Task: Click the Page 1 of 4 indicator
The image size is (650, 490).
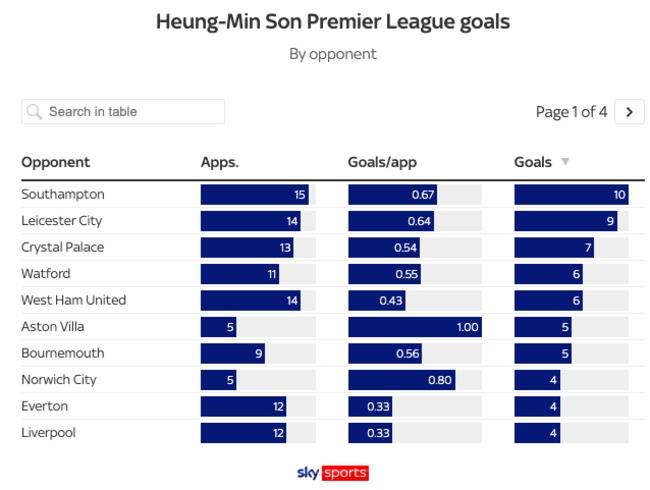Action: (x=571, y=112)
